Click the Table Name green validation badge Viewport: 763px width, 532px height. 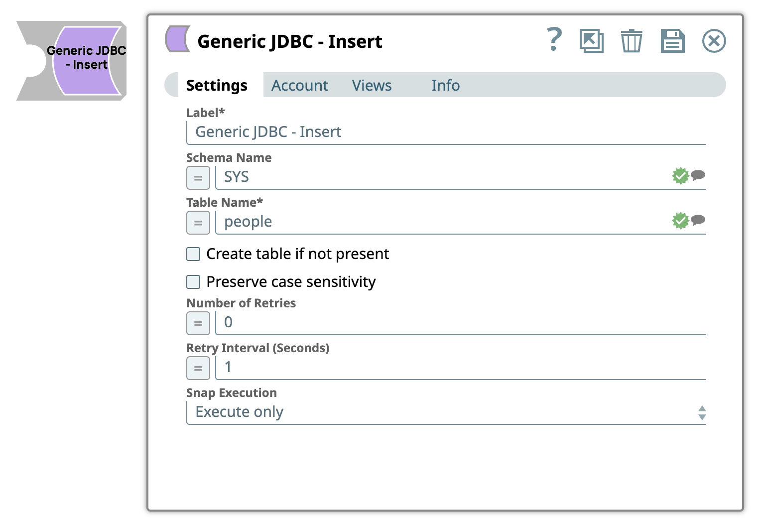pyautogui.click(x=680, y=221)
